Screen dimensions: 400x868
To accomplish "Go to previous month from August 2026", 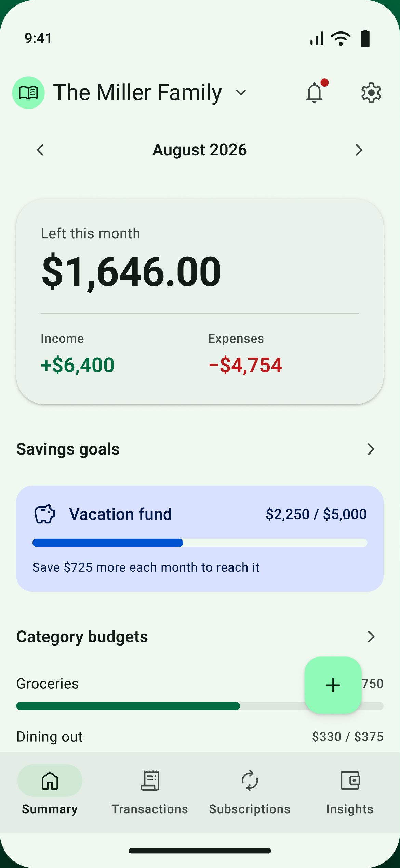I will click(40, 150).
